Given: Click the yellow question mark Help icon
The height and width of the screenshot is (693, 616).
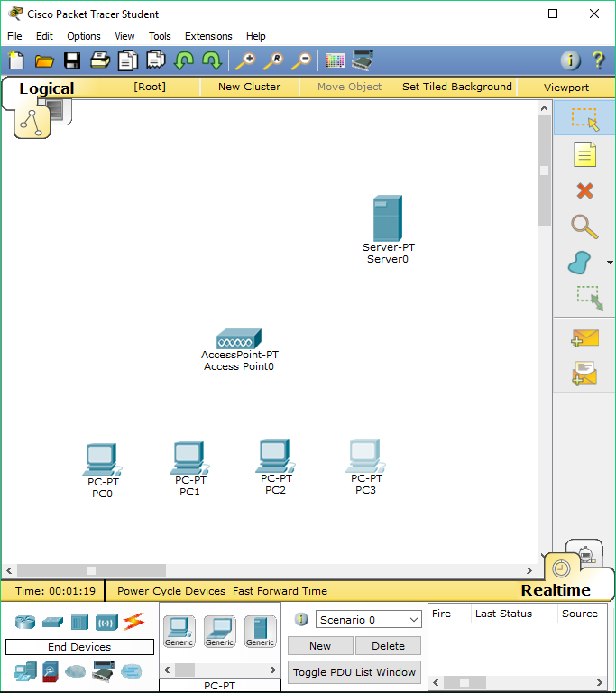Looking at the screenshot, I should [x=598, y=60].
